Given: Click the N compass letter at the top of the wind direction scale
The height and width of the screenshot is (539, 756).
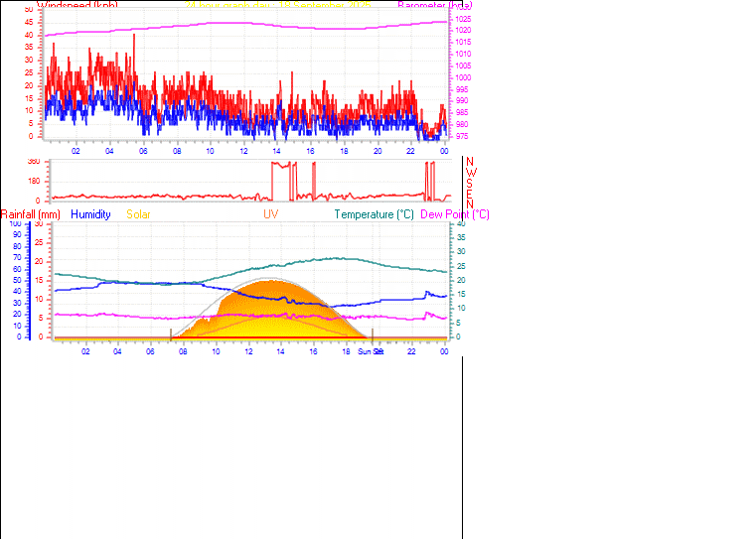Looking at the screenshot, I should tap(470, 161).
